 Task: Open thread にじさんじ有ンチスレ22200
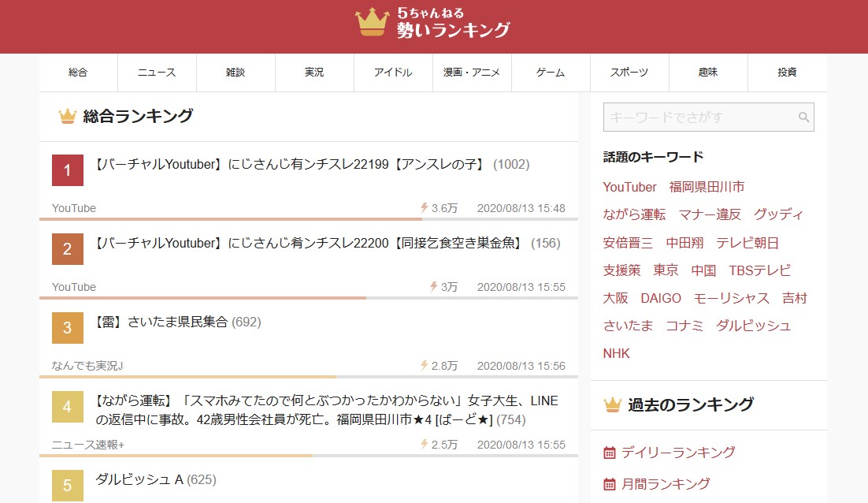click(328, 243)
